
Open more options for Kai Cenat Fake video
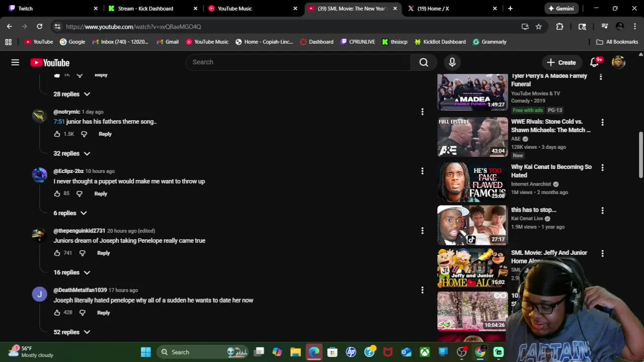coord(602,167)
